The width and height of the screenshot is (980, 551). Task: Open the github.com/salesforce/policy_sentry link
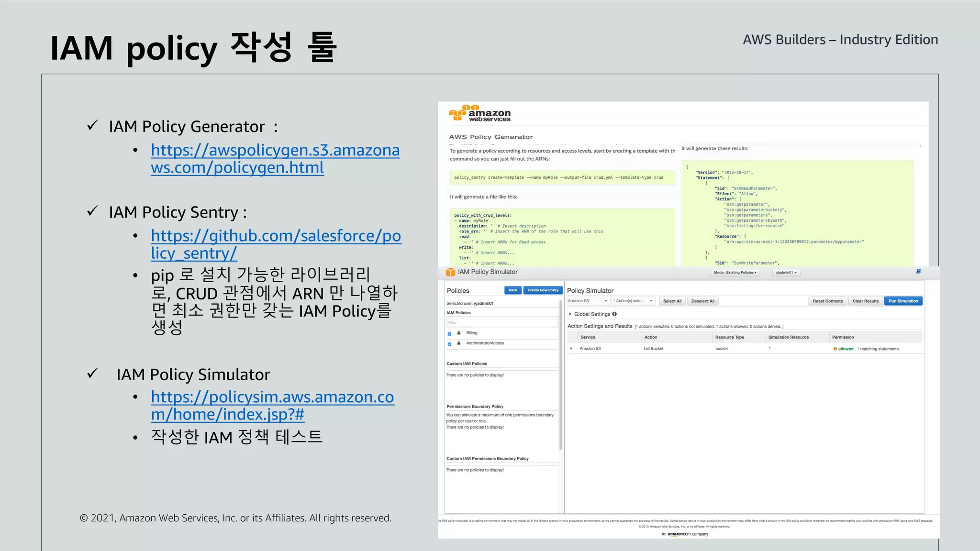pos(276,244)
